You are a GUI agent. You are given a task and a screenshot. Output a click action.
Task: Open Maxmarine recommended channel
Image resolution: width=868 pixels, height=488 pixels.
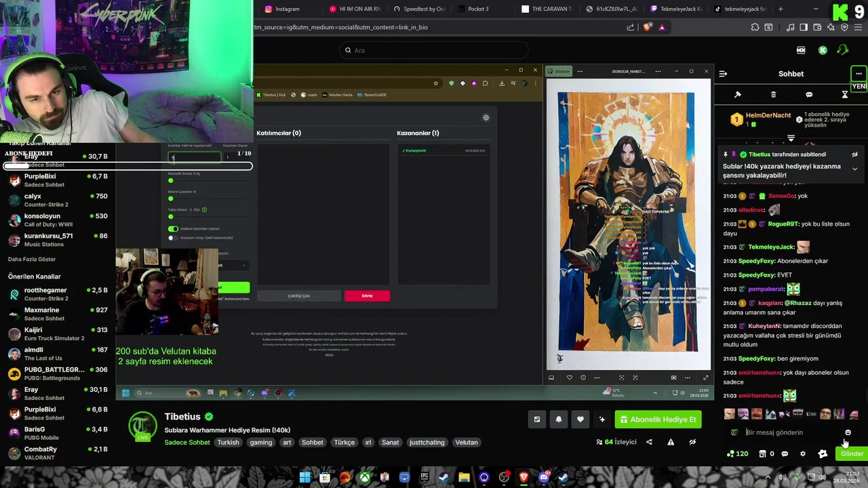58,314
